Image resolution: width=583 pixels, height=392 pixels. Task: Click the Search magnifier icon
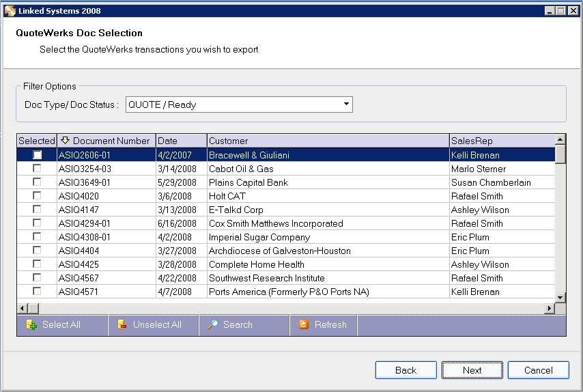(213, 324)
